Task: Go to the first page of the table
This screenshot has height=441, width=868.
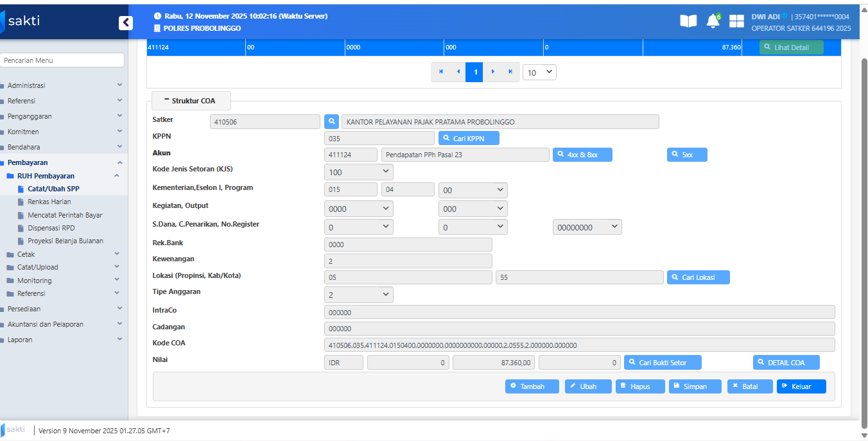Action: click(x=441, y=72)
